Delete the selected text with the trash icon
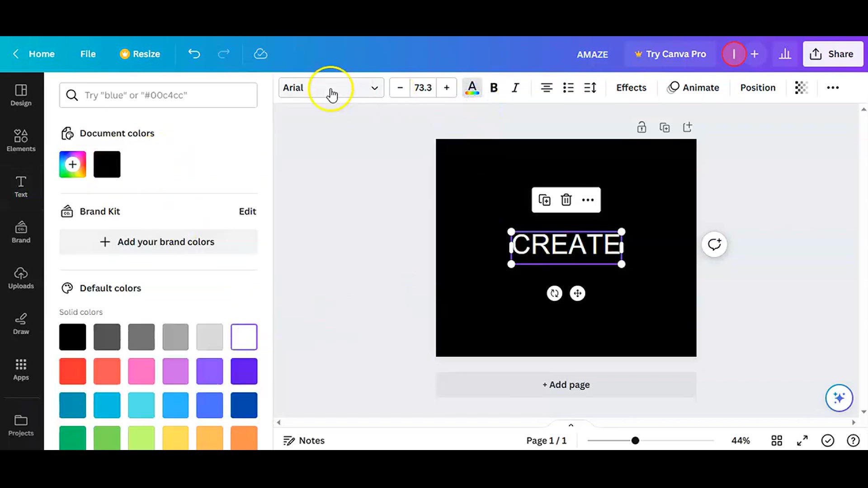This screenshot has height=488, width=868. [566, 200]
